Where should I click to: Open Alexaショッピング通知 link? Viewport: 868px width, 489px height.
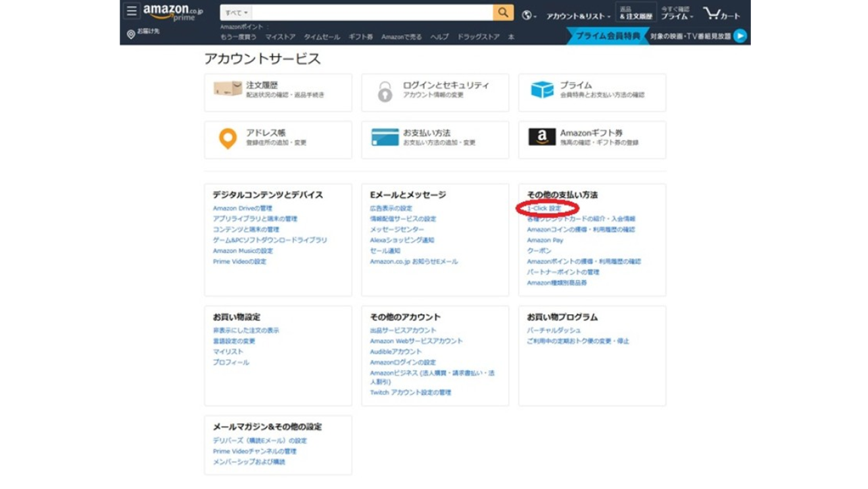coord(402,240)
